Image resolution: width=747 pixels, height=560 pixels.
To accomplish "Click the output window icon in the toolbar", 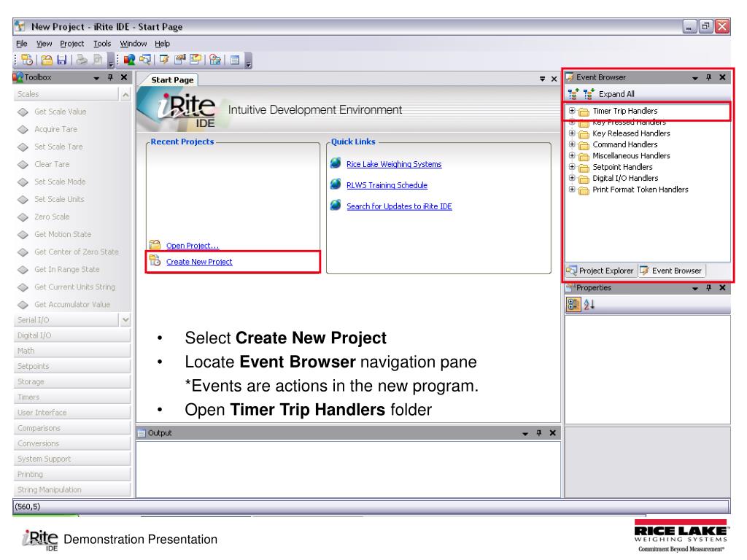I will point(235,60).
